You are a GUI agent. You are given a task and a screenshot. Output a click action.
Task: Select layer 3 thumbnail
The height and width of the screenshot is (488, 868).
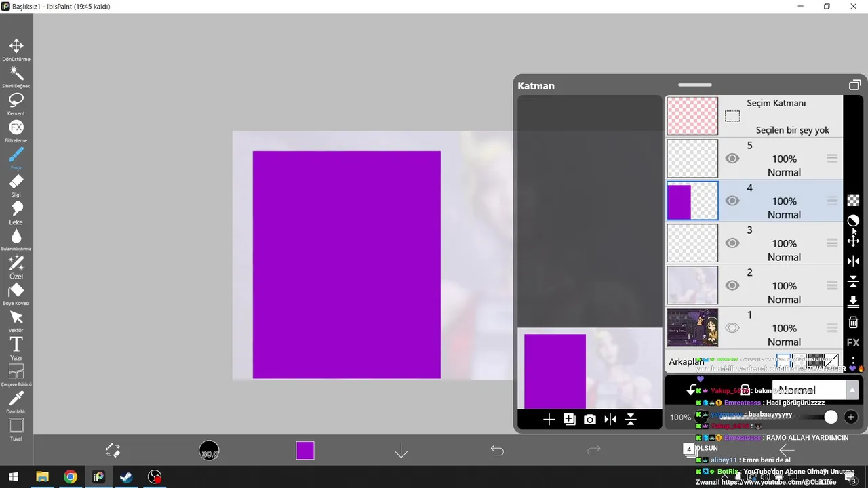tap(692, 243)
